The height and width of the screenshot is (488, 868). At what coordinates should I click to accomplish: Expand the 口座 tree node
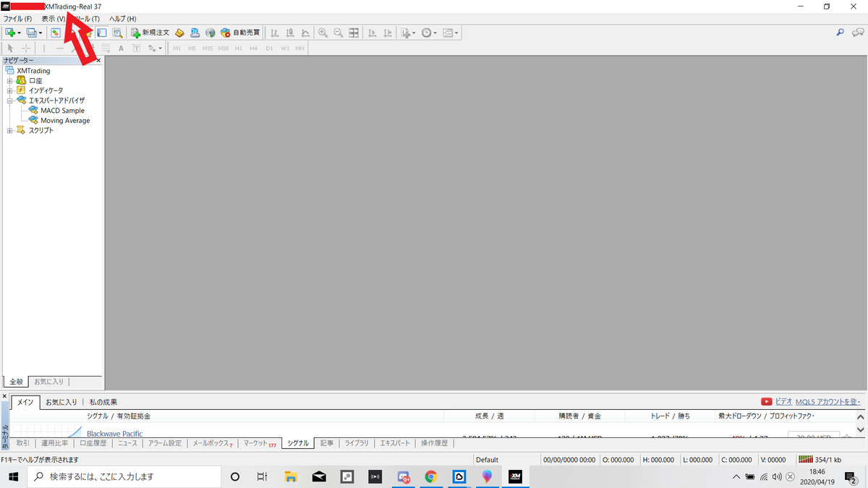pos(10,80)
